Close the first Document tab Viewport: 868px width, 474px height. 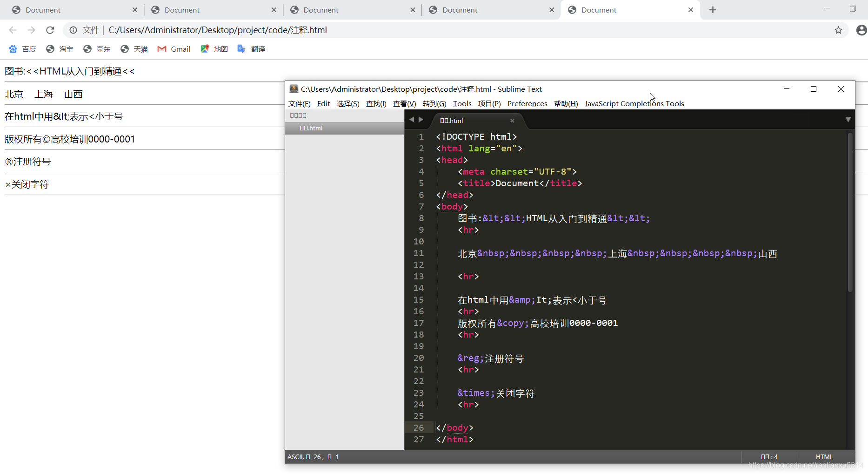[x=134, y=10]
